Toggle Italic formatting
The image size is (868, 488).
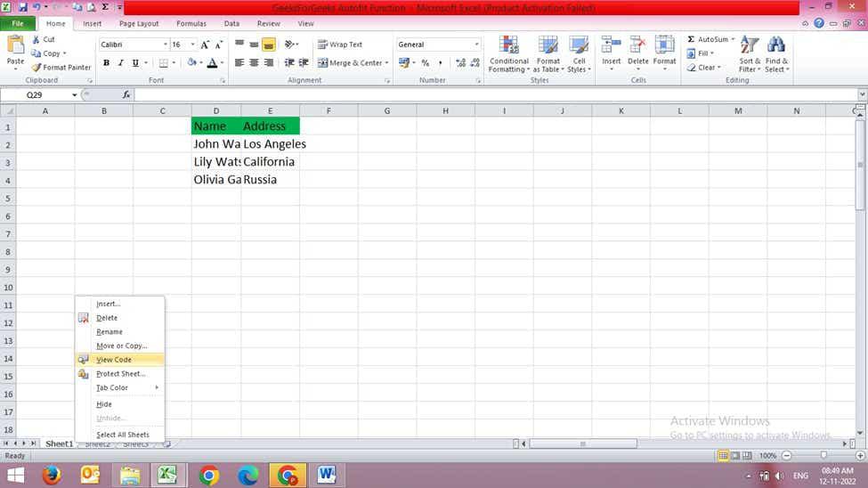coord(121,63)
